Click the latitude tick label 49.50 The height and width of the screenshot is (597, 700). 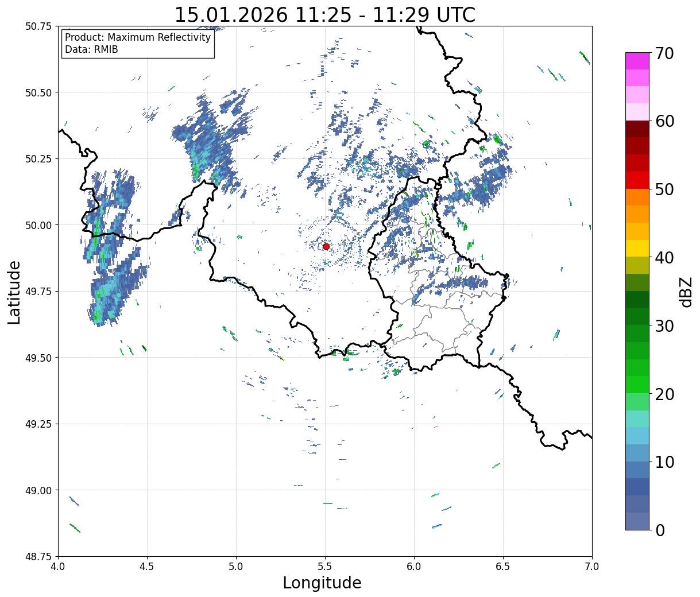[x=38, y=358]
